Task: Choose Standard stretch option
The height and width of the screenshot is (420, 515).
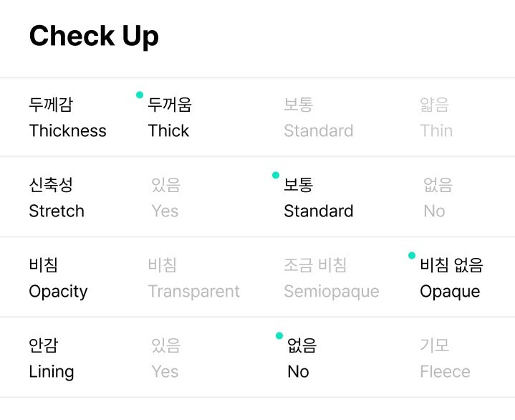Action: [318, 199]
